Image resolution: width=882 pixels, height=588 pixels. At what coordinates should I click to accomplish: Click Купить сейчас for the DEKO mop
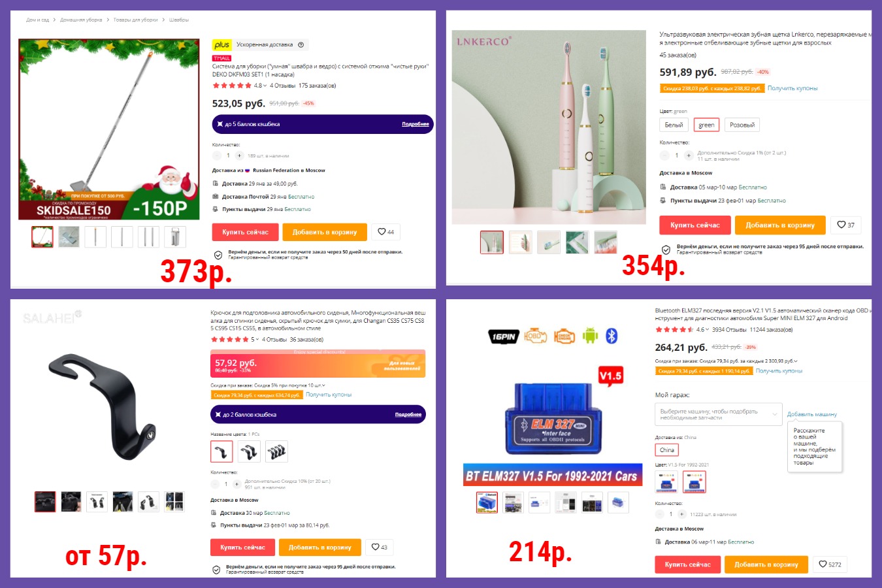tap(246, 232)
